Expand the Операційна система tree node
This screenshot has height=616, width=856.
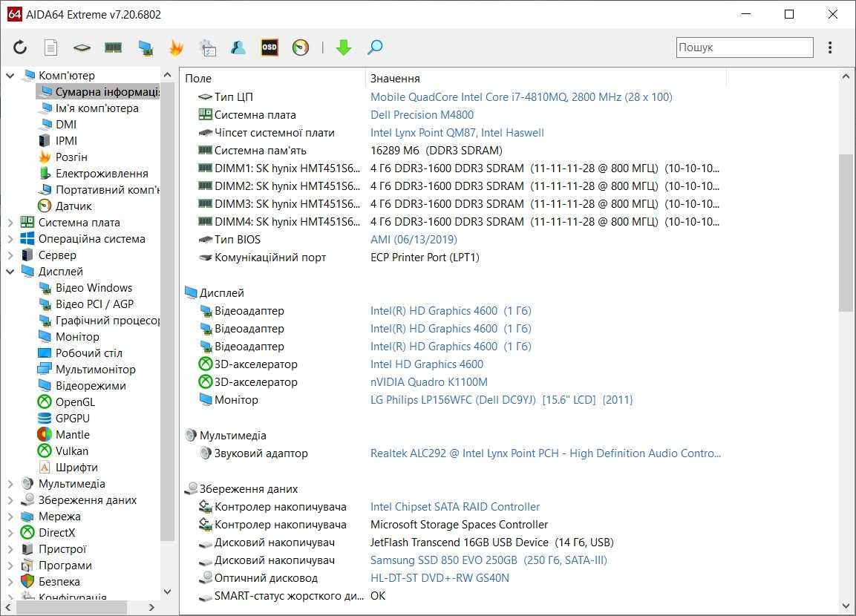pos(10,239)
